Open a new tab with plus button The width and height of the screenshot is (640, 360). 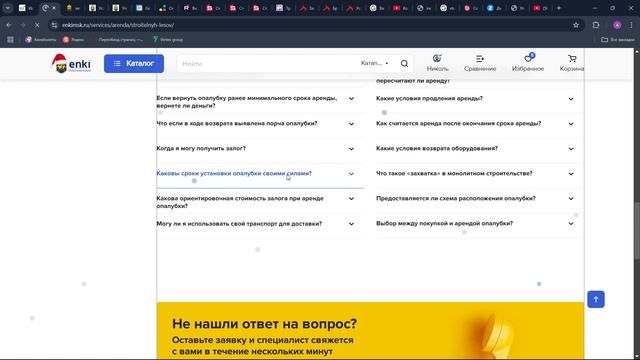click(559, 8)
